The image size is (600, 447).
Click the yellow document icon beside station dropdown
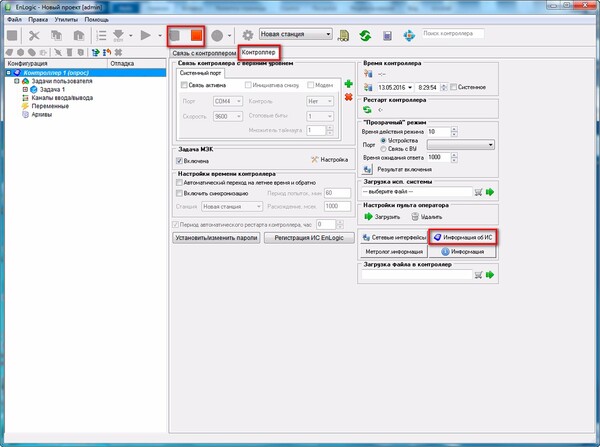344,36
